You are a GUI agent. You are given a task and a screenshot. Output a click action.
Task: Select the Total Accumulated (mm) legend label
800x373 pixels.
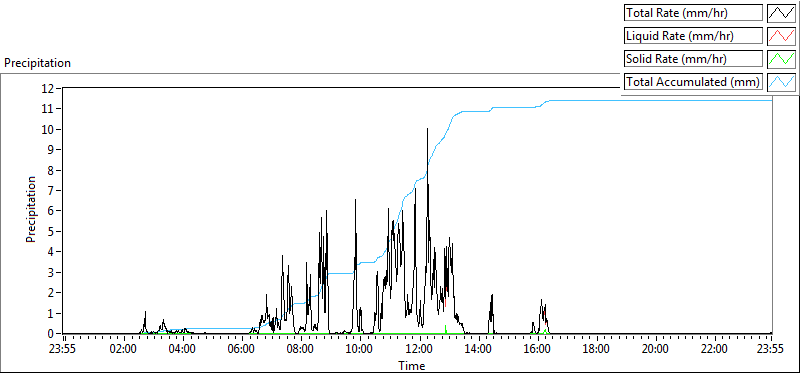(693, 82)
